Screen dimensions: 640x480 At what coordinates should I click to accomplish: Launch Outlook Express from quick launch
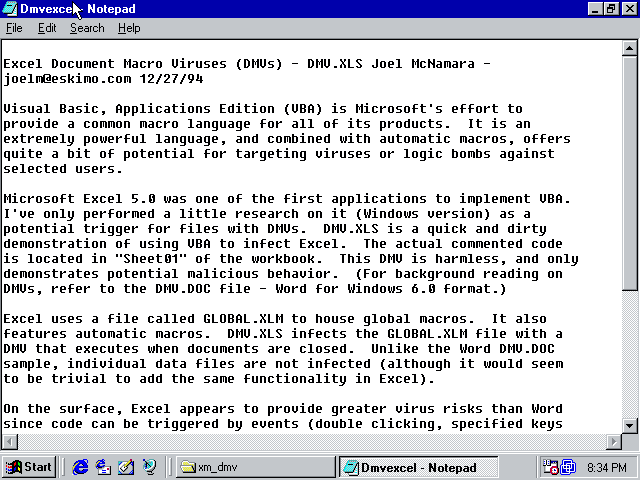(103, 467)
